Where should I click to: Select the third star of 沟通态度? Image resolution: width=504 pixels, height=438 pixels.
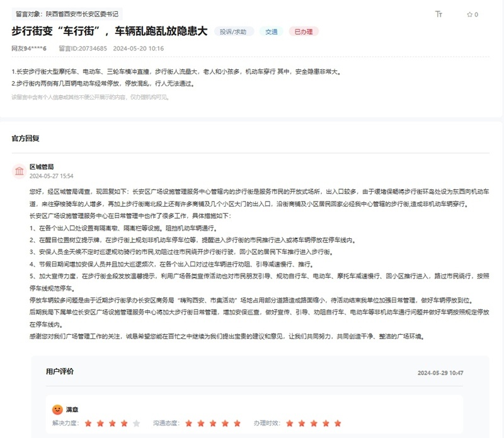pyautogui.click(x=213, y=424)
